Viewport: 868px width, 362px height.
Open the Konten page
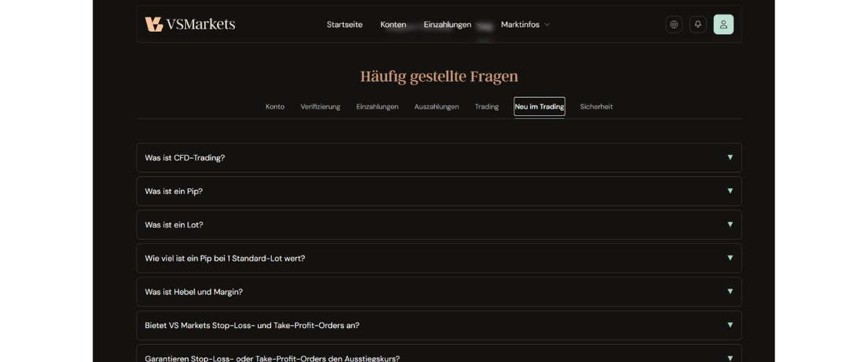click(x=393, y=25)
